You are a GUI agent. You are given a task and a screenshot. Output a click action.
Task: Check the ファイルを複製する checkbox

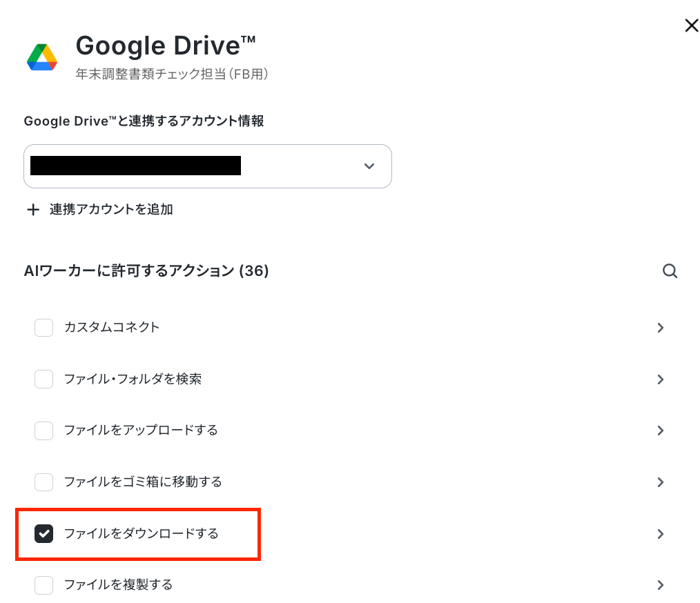[x=43, y=585]
